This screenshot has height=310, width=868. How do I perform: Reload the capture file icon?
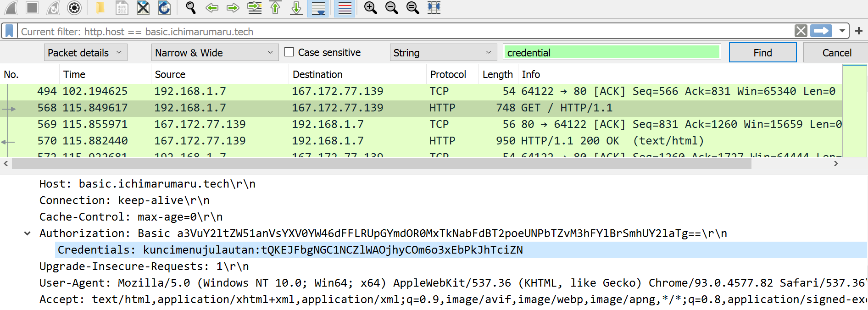coord(164,8)
